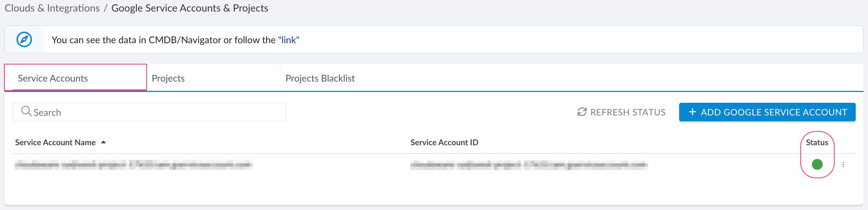This screenshot has height=210, width=868.
Task: Click the Google Service Accounts & Projects breadcrumb
Action: click(x=190, y=8)
